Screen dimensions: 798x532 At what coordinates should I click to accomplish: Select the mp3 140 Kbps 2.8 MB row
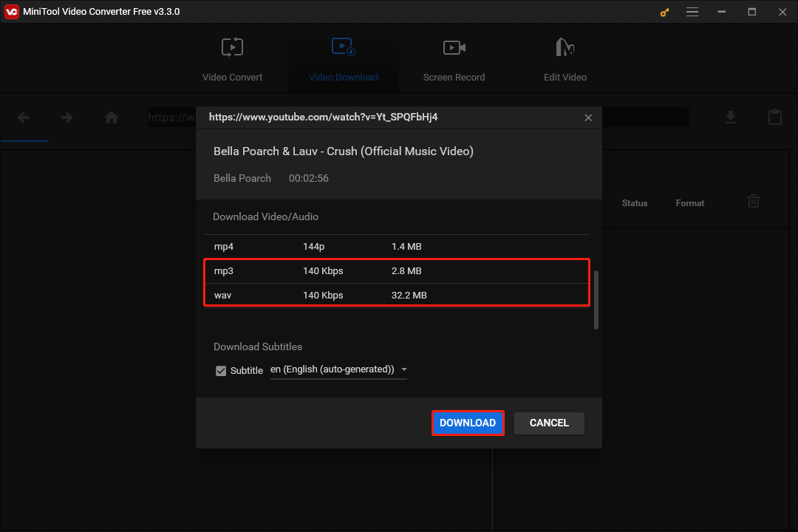[397, 271]
